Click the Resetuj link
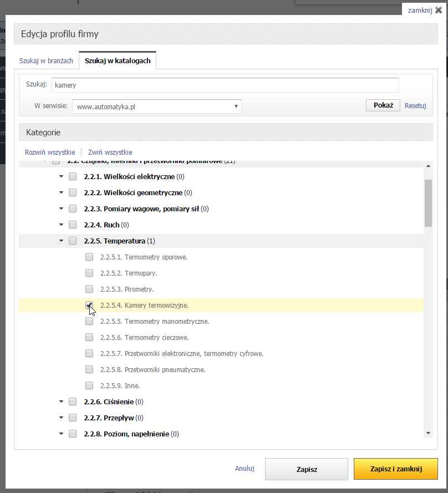Image resolution: width=448 pixels, height=493 pixels. coord(415,106)
